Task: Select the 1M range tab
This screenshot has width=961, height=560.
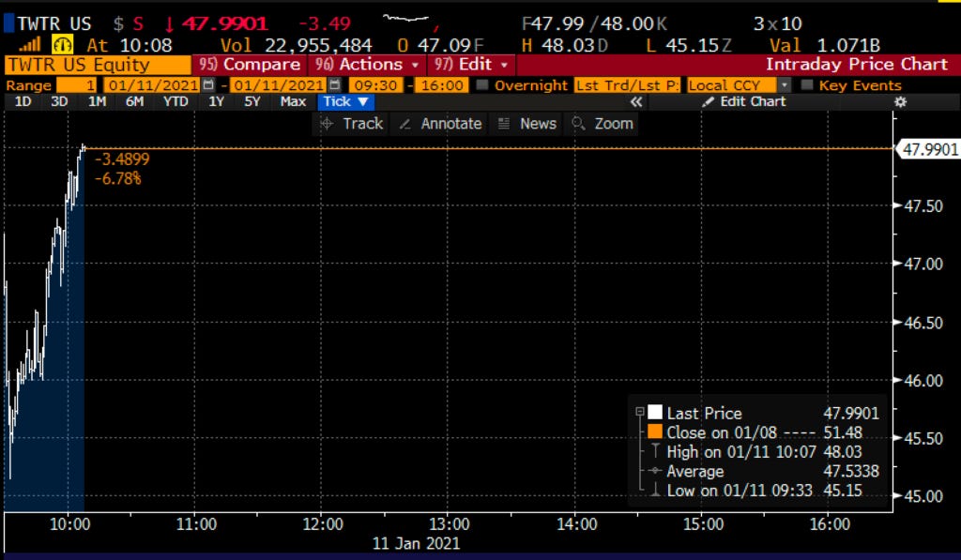Action: pyautogui.click(x=97, y=101)
